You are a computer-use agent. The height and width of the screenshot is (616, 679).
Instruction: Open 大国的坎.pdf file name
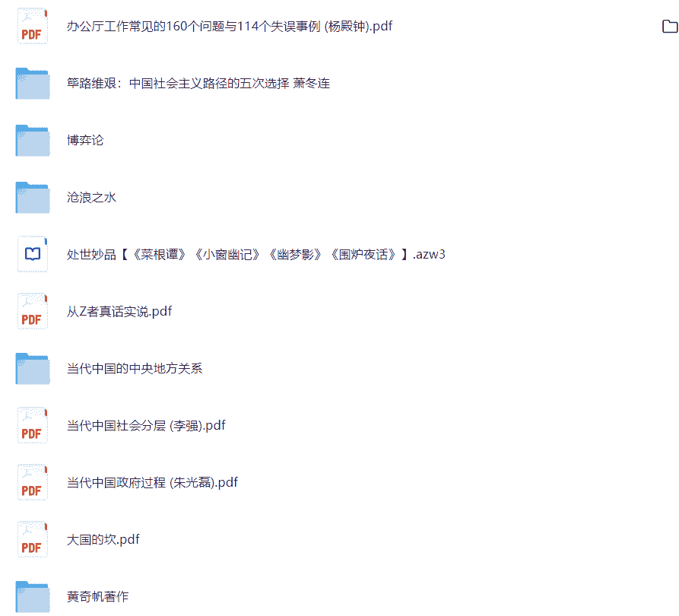tap(103, 540)
